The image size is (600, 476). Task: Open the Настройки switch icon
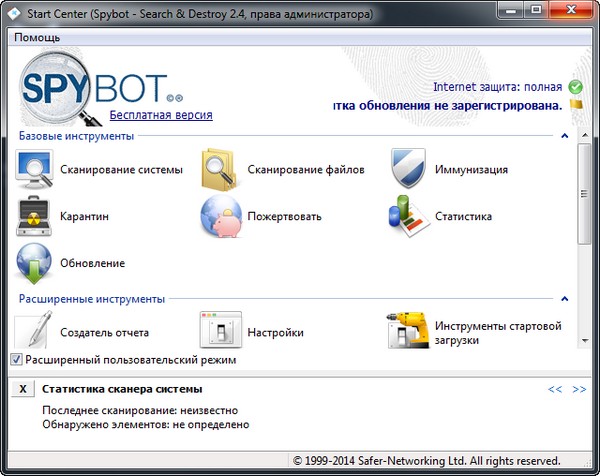pos(221,330)
